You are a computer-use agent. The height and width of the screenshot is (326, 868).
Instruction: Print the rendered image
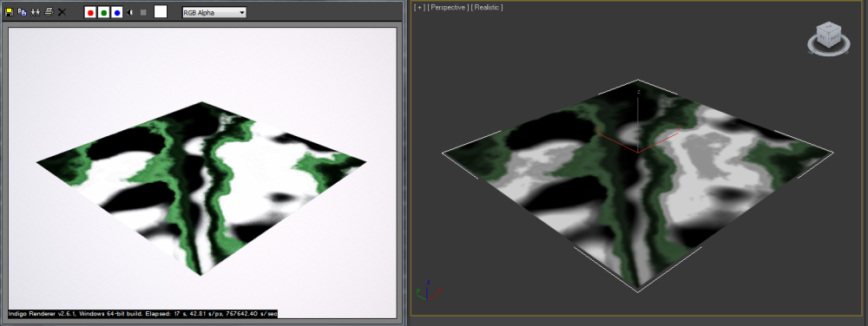(49, 12)
